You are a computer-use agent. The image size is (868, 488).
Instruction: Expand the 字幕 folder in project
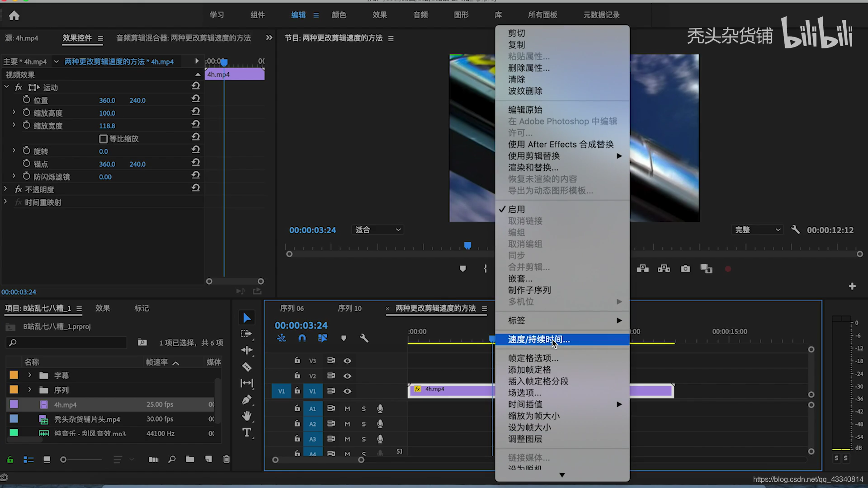30,375
